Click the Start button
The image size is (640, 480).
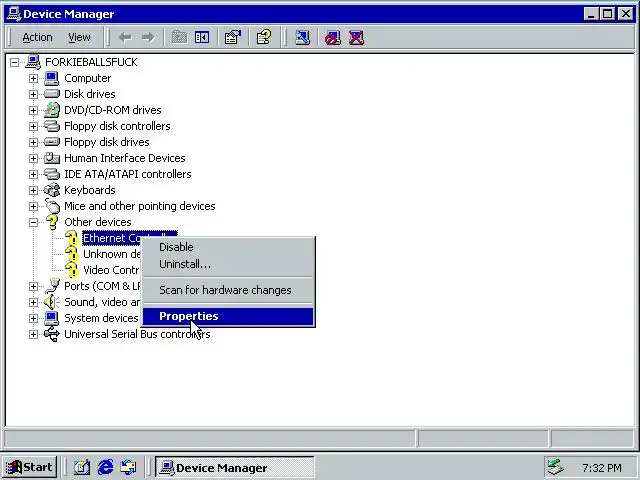coord(29,467)
